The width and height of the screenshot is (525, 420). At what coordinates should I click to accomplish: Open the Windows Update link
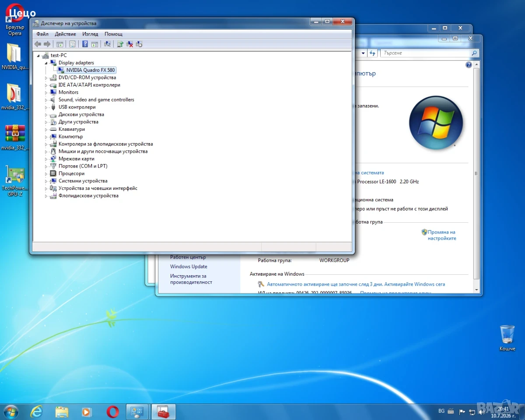[x=189, y=267]
